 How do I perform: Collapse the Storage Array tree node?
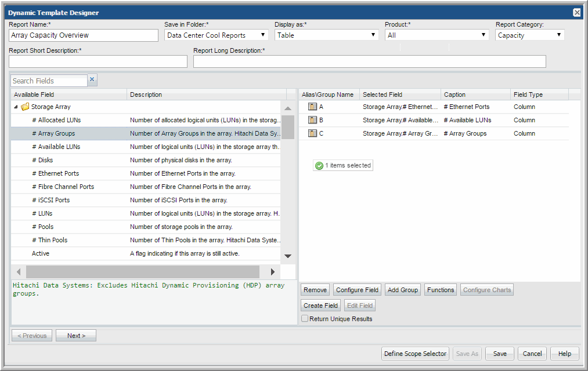(16, 107)
